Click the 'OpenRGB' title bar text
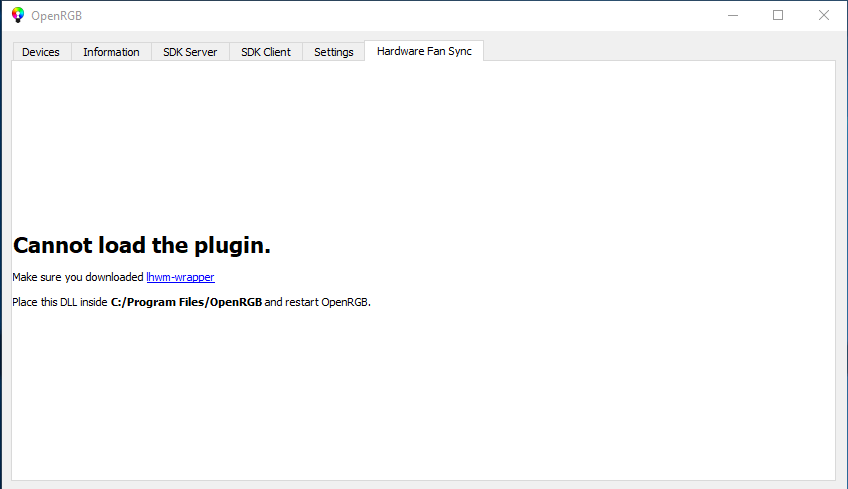The image size is (848, 489). (57, 16)
